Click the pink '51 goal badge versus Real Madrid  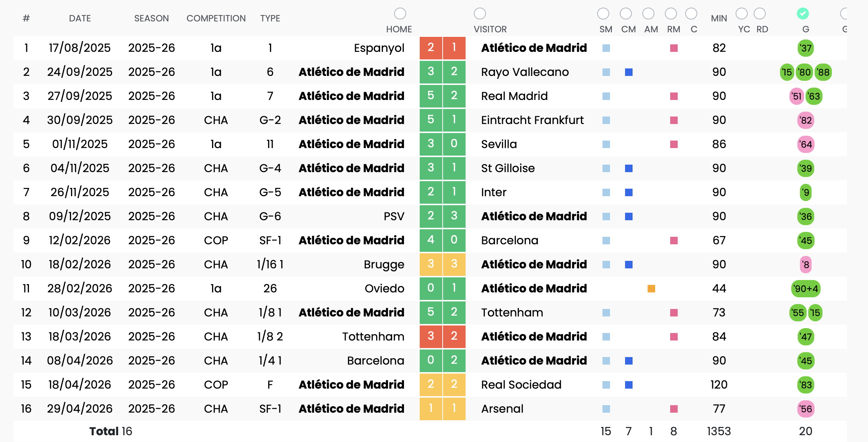(x=797, y=96)
